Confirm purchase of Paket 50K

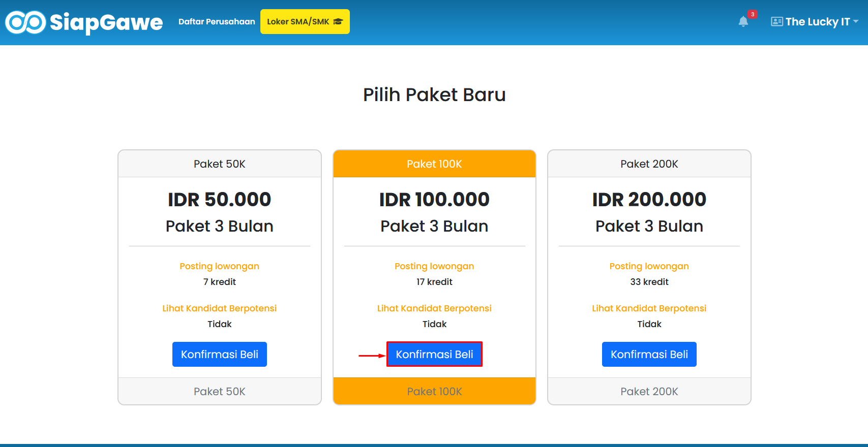220,354
